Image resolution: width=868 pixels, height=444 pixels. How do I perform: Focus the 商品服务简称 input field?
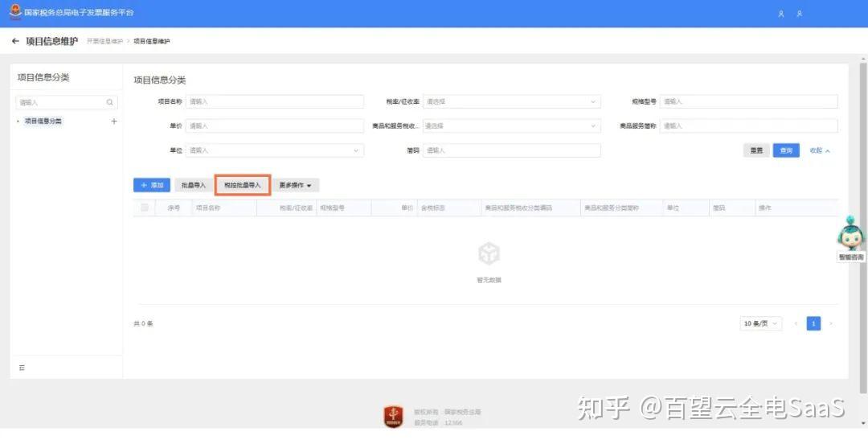point(748,126)
